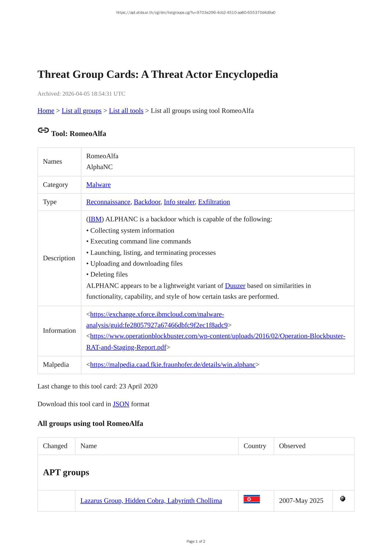Screen dimensions: 392x554
Task: Click the dark sphere icon in Lazarus row
Action: pyautogui.click(x=342, y=499)
